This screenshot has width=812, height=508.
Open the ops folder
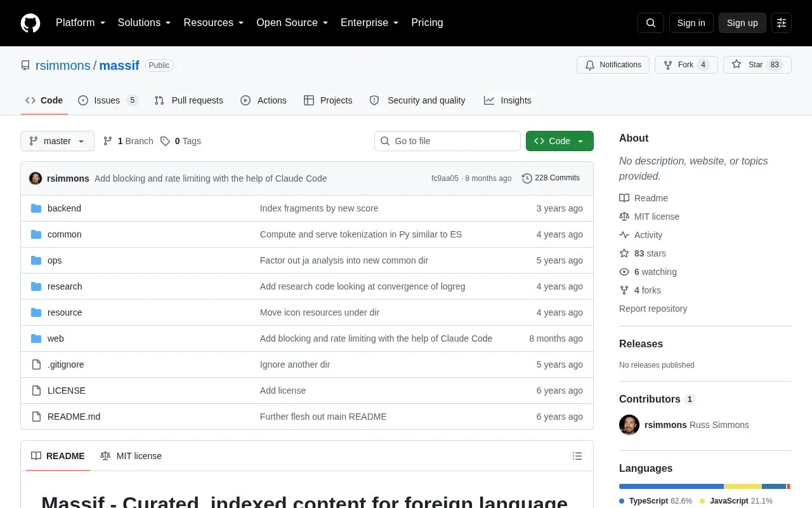tap(55, 260)
